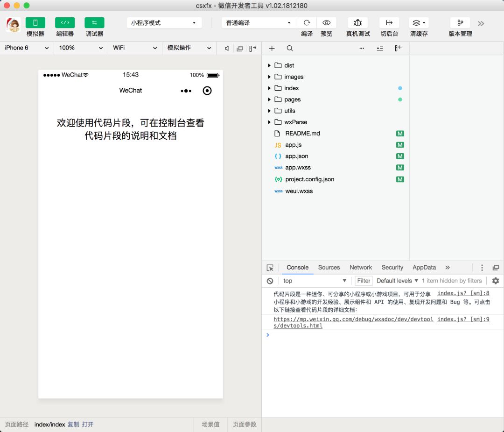Open the mp.weixin.qq.com devtools link
The width and height of the screenshot is (504, 432).
353,322
